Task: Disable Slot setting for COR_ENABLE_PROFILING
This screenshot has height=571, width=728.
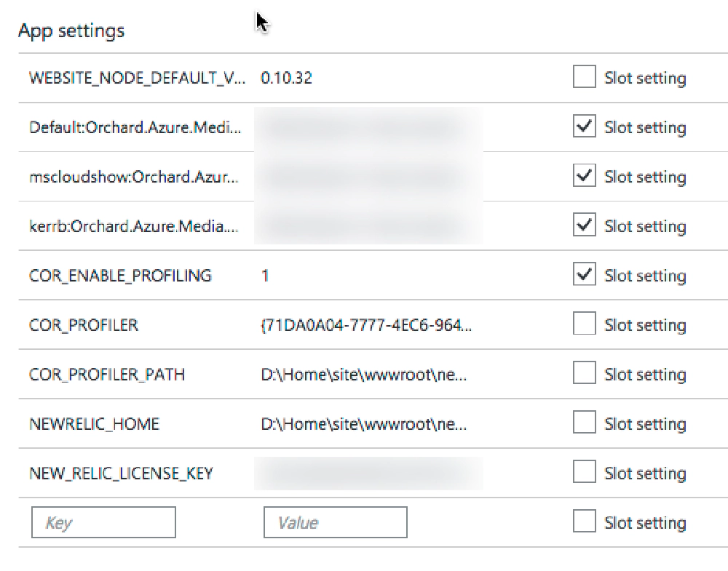Action: coord(585,275)
